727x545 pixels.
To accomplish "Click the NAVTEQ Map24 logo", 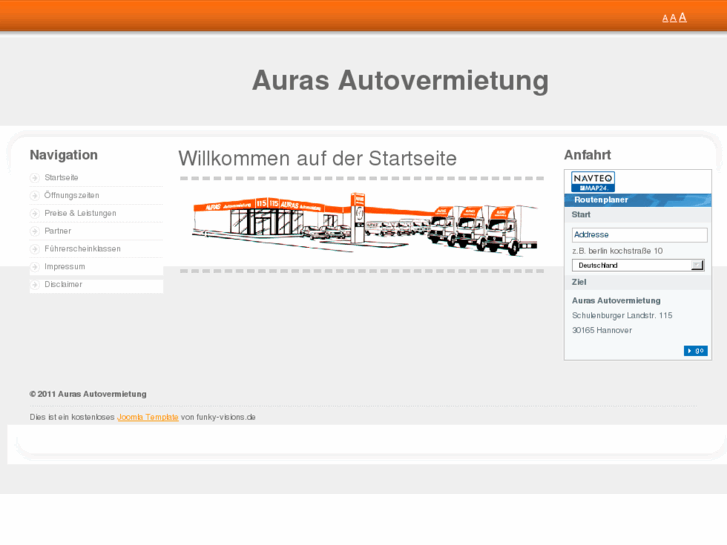I will click(593, 182).
